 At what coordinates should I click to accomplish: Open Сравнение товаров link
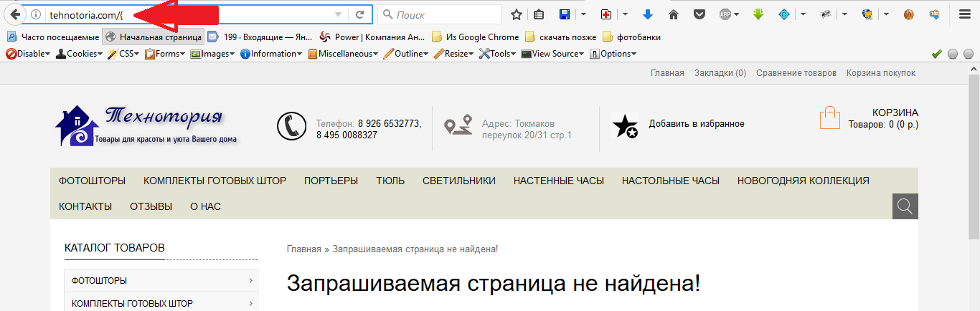tap(796, 73)
